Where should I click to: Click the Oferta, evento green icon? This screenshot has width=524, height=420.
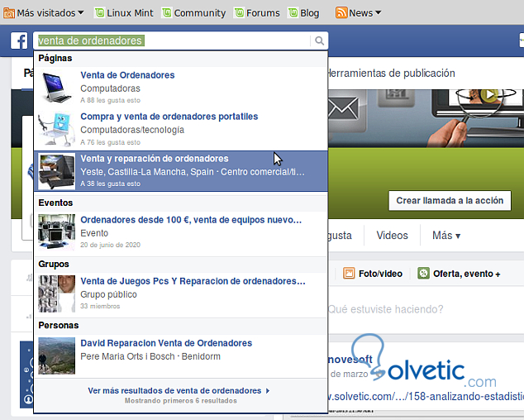pos(423,273)
